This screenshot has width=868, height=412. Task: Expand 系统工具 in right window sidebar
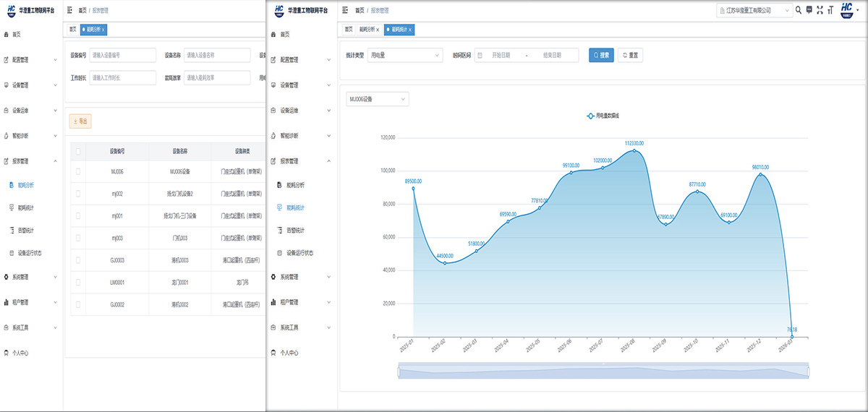tap(302, 327)
